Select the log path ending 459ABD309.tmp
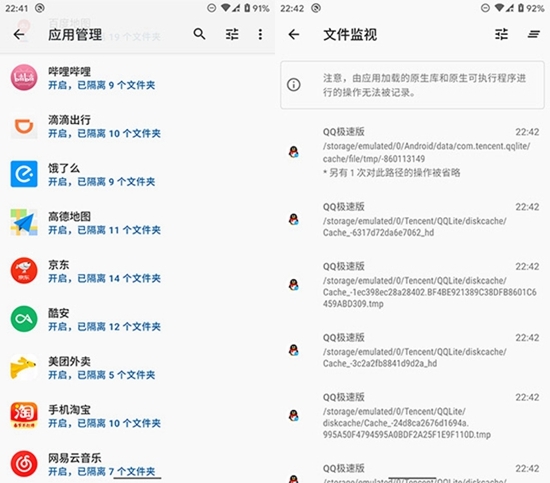 coord(430,292)
